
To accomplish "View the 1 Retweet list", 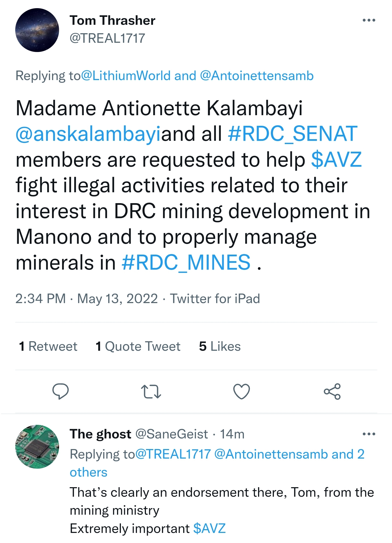I will (48, 346).
